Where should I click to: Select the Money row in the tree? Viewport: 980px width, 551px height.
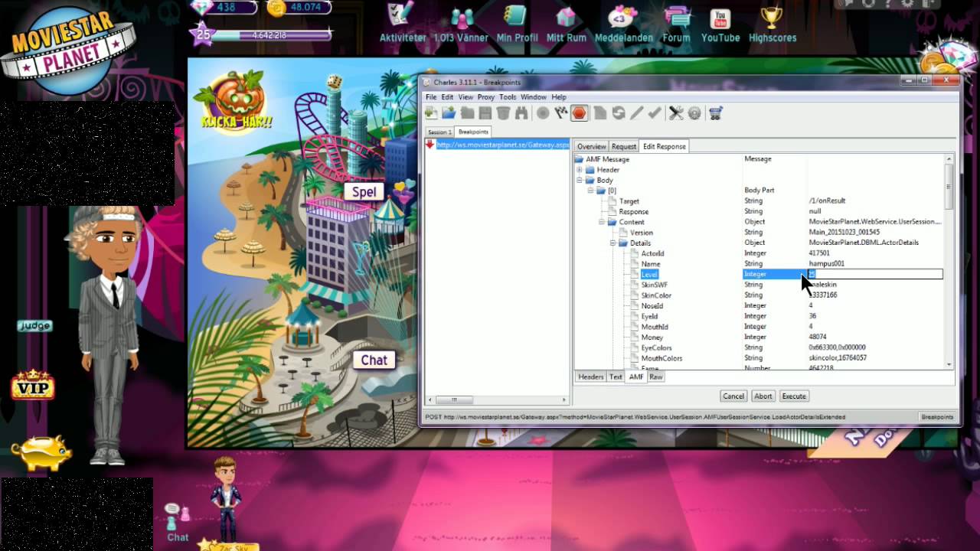[x=758, y=337]
